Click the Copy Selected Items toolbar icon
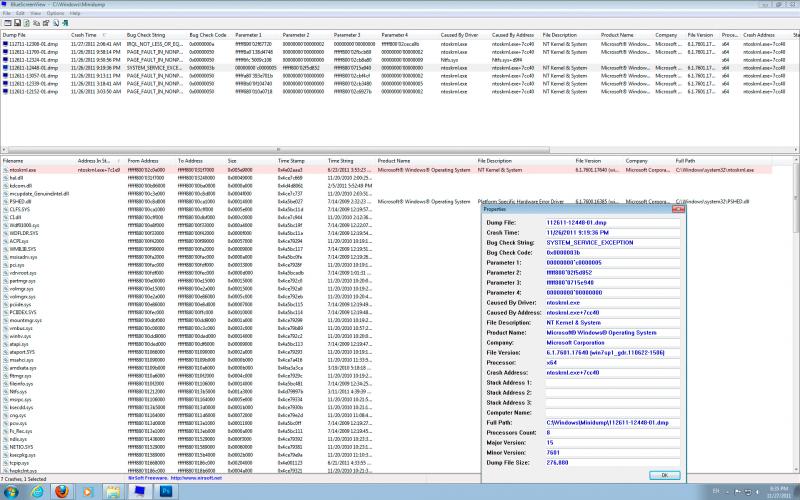This screenshot has width=800, height=500. click(x=36, y=23)
